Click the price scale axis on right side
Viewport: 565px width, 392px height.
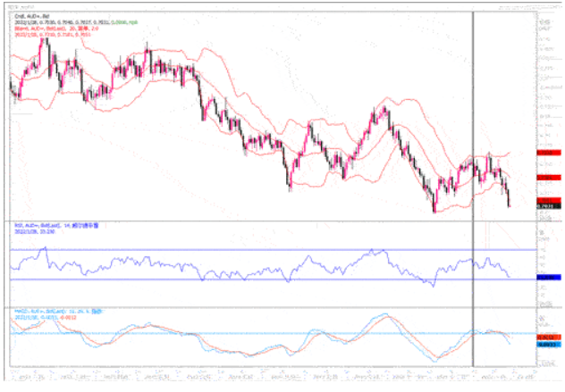click(x=547, y=89)
